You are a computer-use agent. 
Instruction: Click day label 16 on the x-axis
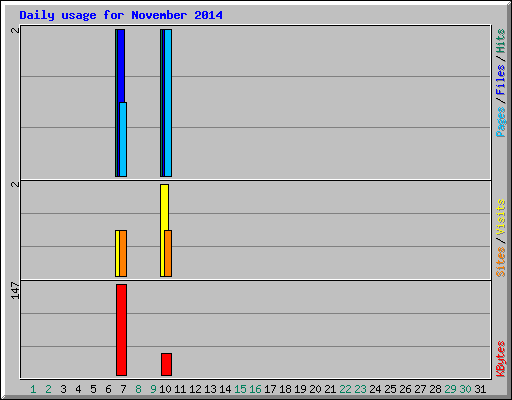coord(255,389)
